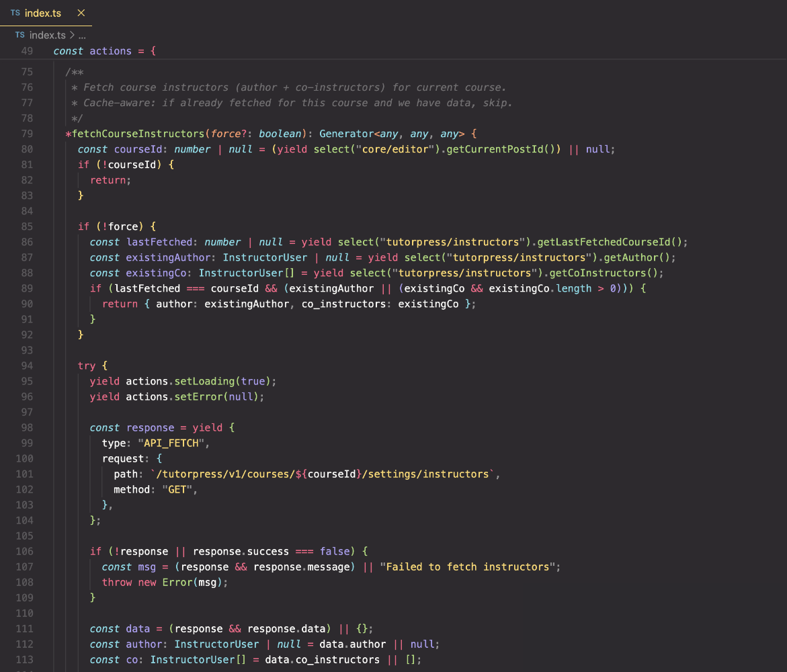
Task: Click InstructorUser type on line 112
Action: [x=216, y=644]
